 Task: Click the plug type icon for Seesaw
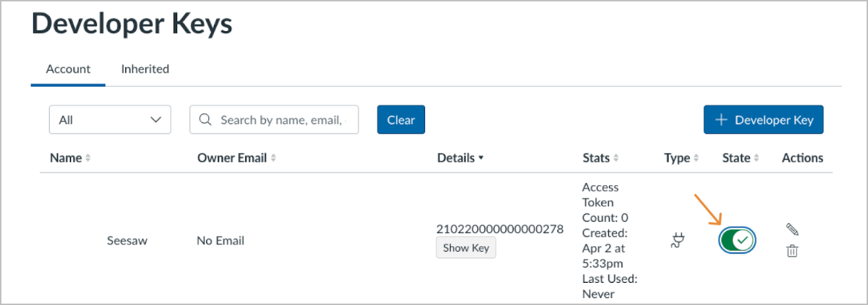(x=677, y=241)
